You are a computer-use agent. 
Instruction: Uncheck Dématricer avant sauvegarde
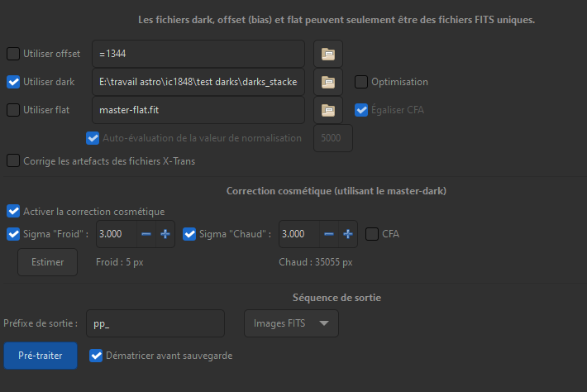point(96,356)
